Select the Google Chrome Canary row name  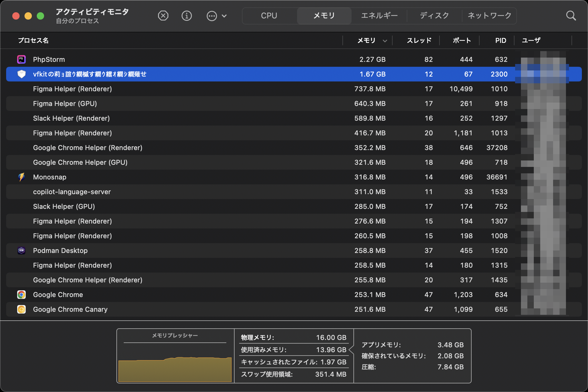(x=70, y=309)
